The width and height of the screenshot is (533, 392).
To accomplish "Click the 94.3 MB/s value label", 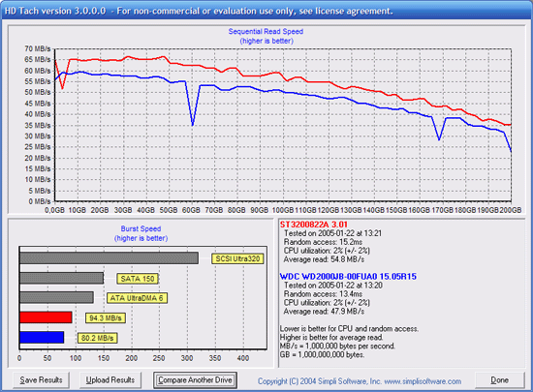I will click(106, 318).
